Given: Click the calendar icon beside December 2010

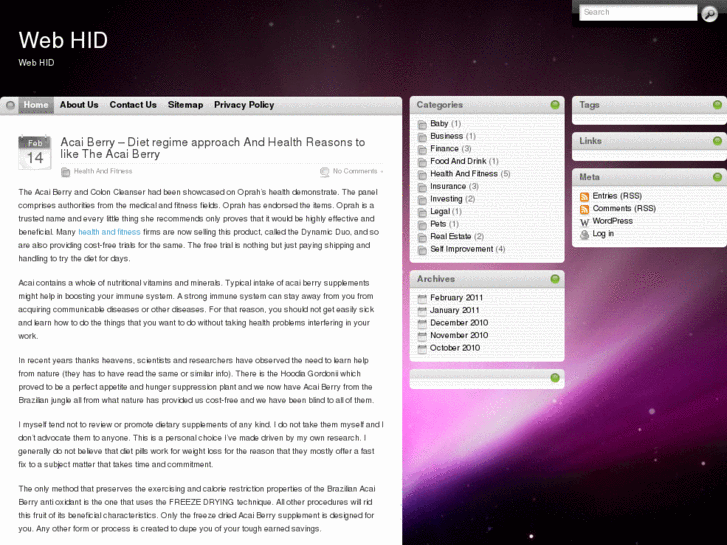Looking at the screenshot, I should coord(422,323).
